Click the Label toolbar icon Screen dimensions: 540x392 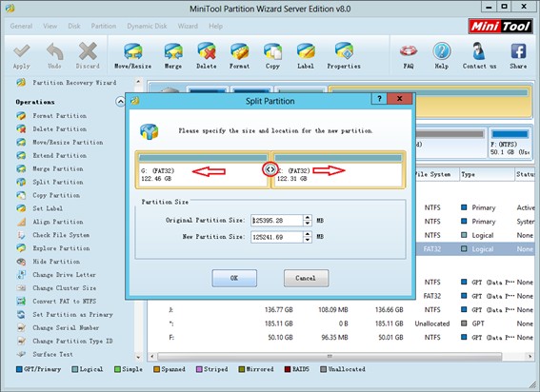click(306, 51)
